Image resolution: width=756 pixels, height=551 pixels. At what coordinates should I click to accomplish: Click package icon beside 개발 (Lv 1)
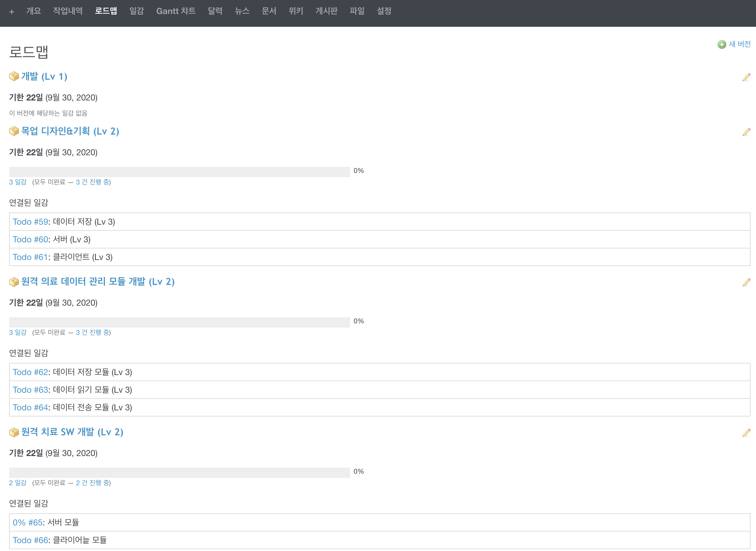[14, 76]
